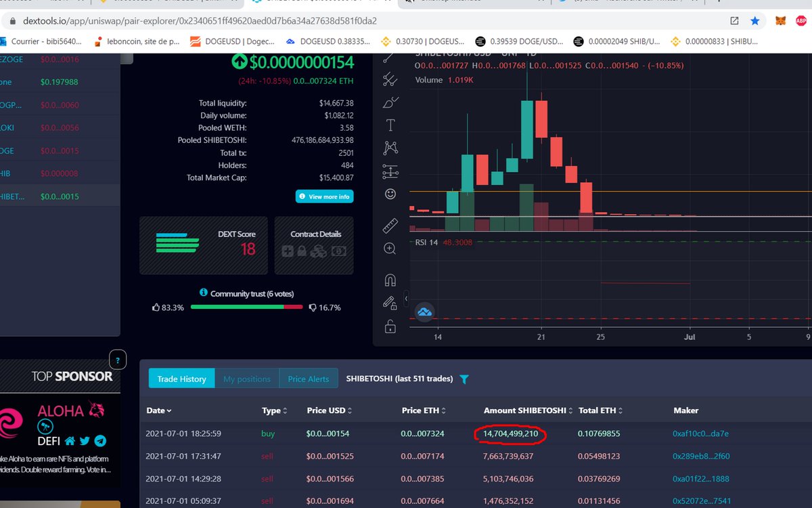This screenshot has width=812, height=508.
Task: Collapse the chart drawing toolbar
Action: pos(406,298)
